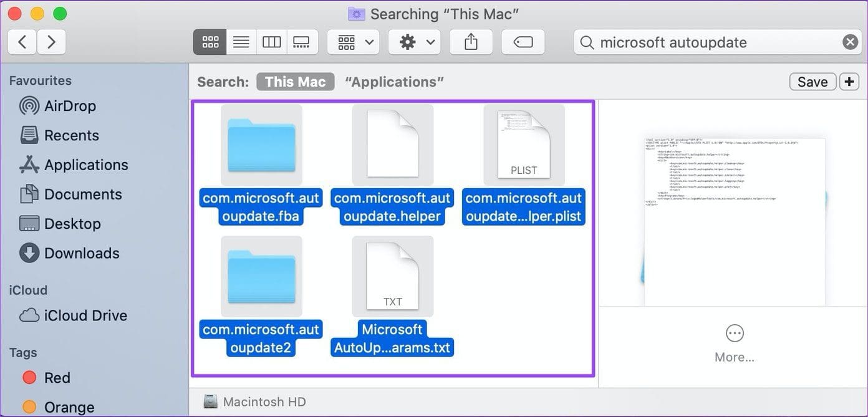The width and height of the screenshot is (868, 417).
Task: Click the plist document preview thumbnail
Action: 735,221
